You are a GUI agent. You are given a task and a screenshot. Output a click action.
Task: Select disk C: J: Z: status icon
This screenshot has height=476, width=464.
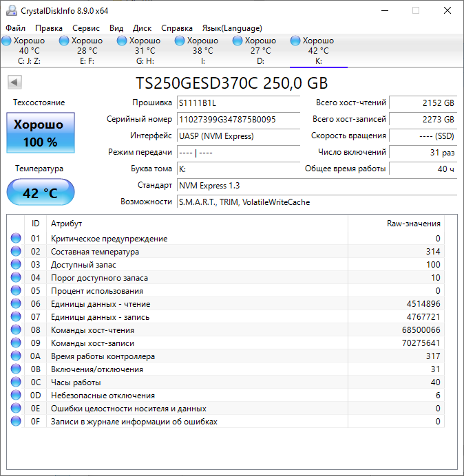6,41
